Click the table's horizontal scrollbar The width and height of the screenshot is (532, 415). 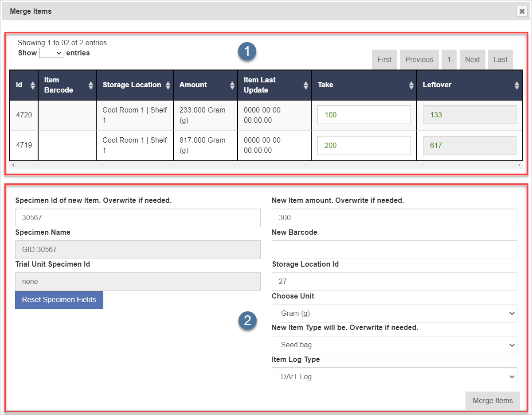coord(266,165)
